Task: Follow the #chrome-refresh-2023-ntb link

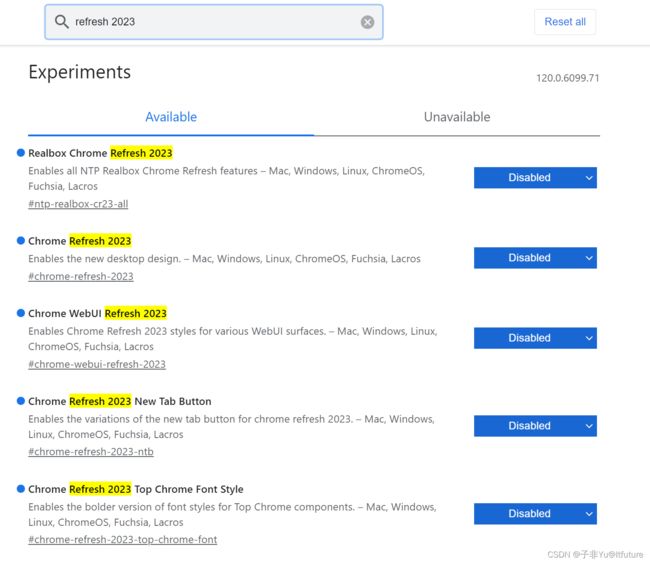Action: 91,452
